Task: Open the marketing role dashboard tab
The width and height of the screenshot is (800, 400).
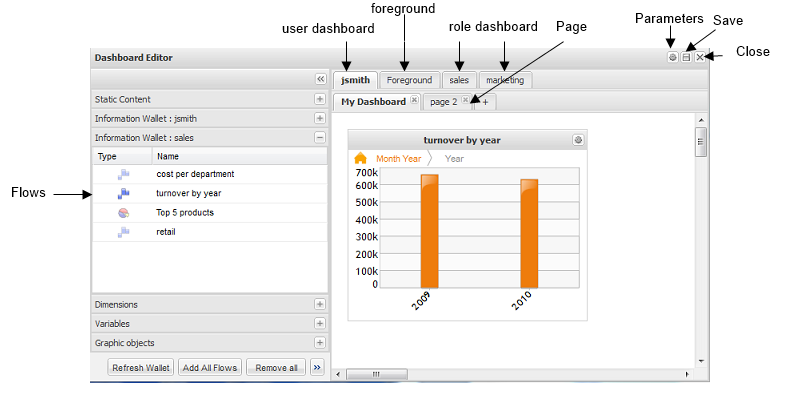Action: 505,80
